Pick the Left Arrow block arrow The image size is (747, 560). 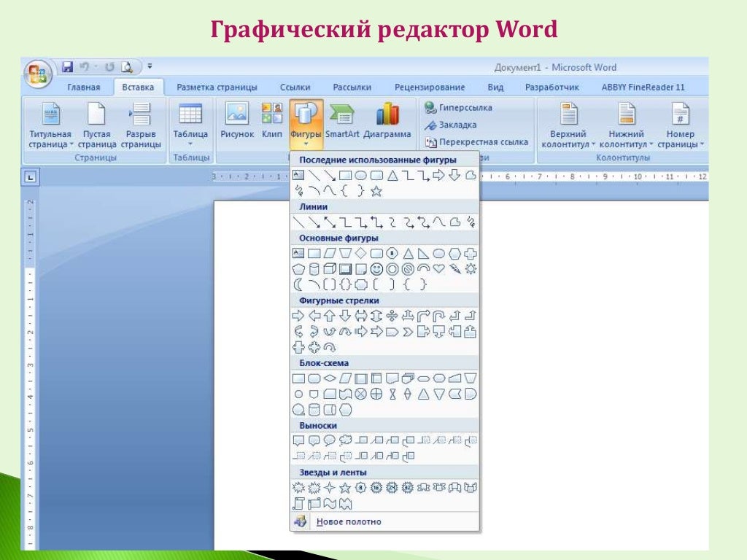tap(314, 315)
